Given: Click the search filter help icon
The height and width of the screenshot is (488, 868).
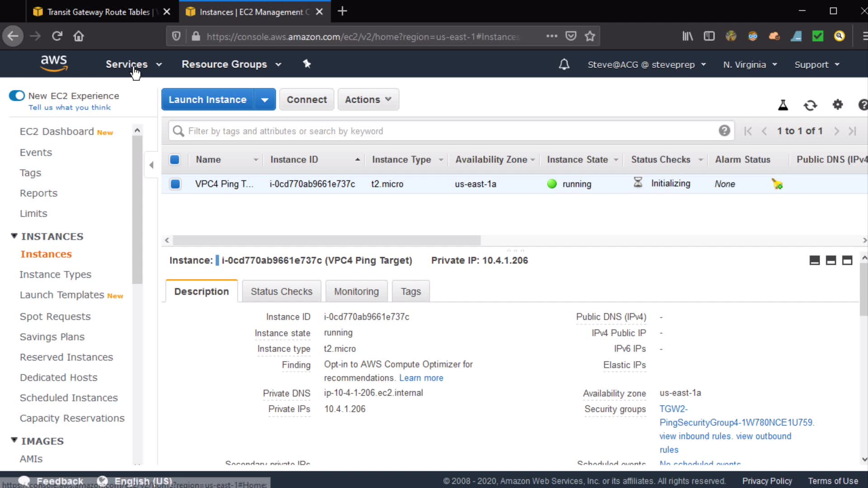Looking at the screenshot, I should [x=724, y=131].
